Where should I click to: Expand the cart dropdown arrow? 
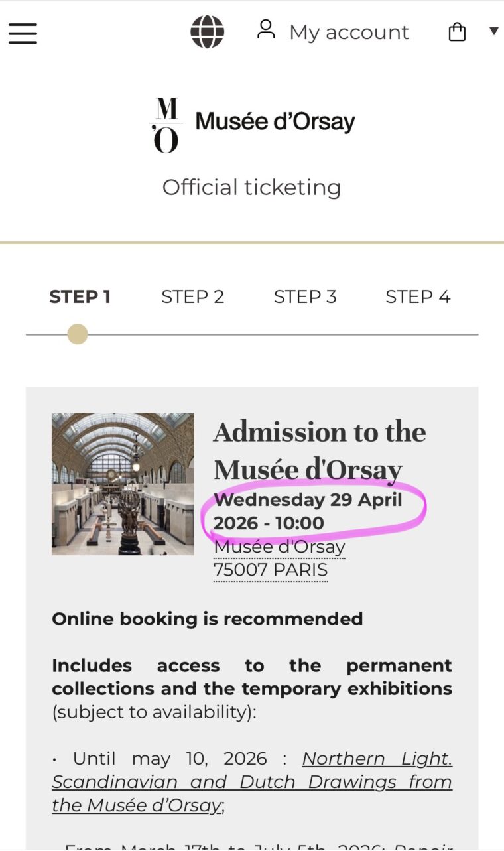(493, 31)
